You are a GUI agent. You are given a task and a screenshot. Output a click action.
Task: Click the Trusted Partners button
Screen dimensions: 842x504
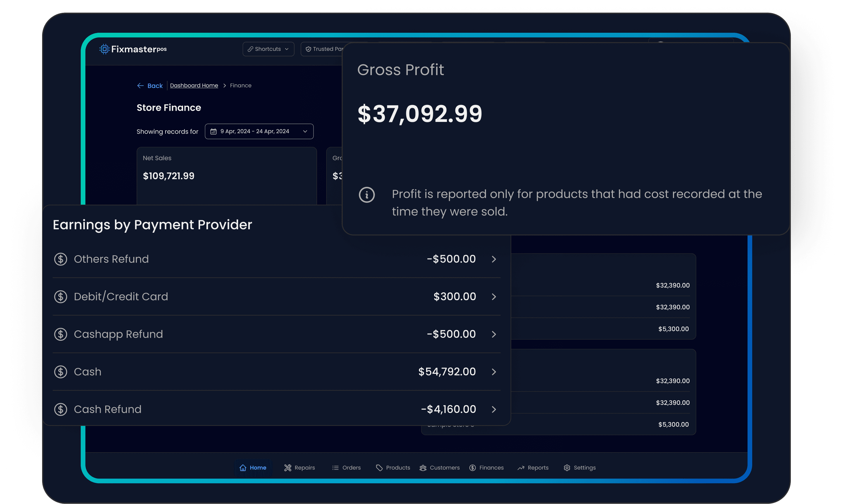coord(323,49)
